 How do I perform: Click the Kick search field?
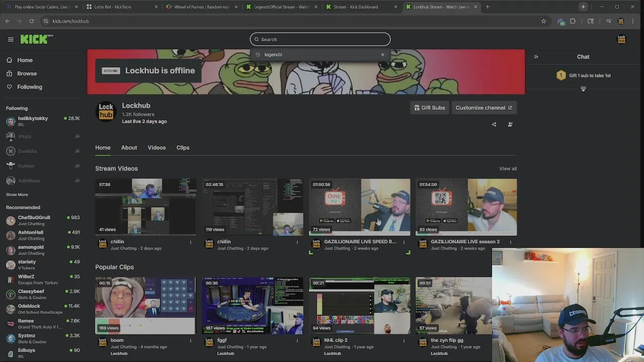coord(320,39)
